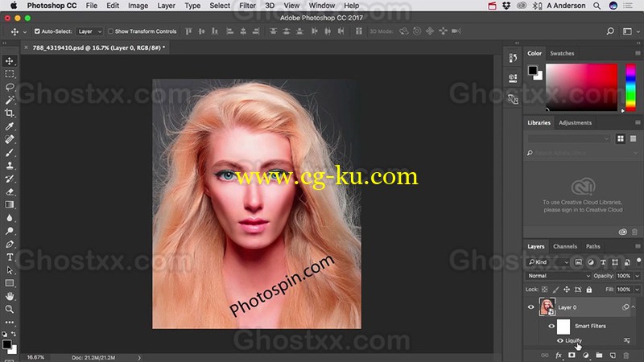This screenshot has height=362, width=644.
Task: Create a new layer
Action: pyautogui.click(x=613, y=356)
